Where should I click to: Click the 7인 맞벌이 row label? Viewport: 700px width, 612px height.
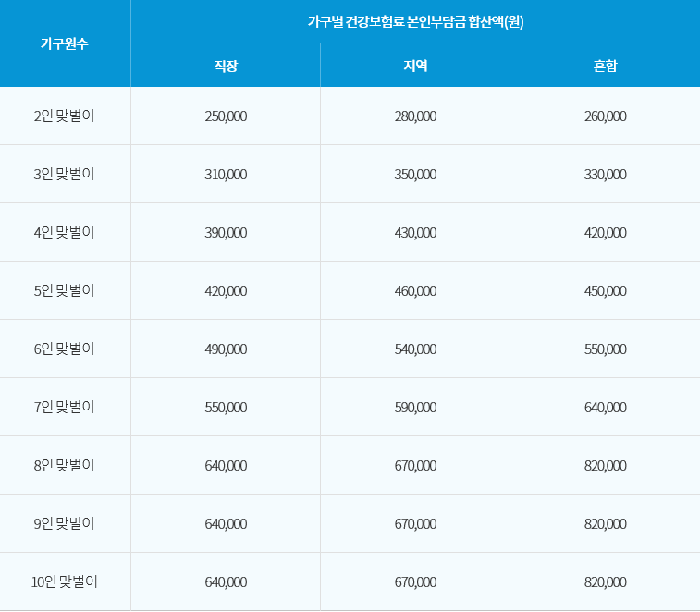click(x=65, y=407)
